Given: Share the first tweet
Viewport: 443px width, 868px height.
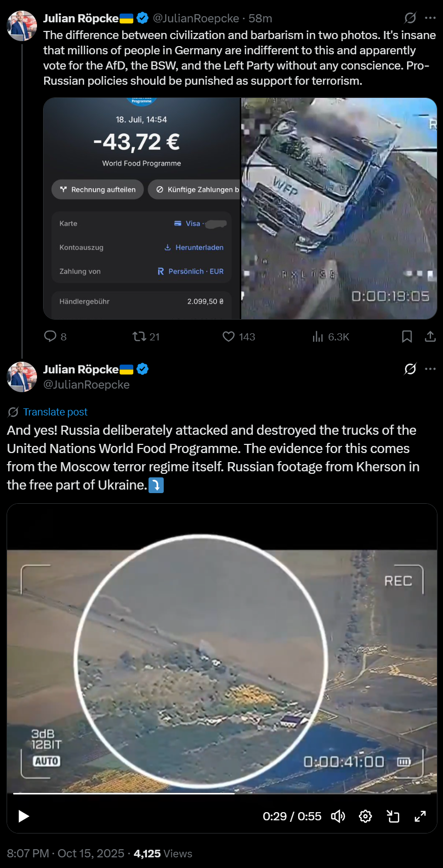Looking at the screenshot, I should tap(430, 336).
